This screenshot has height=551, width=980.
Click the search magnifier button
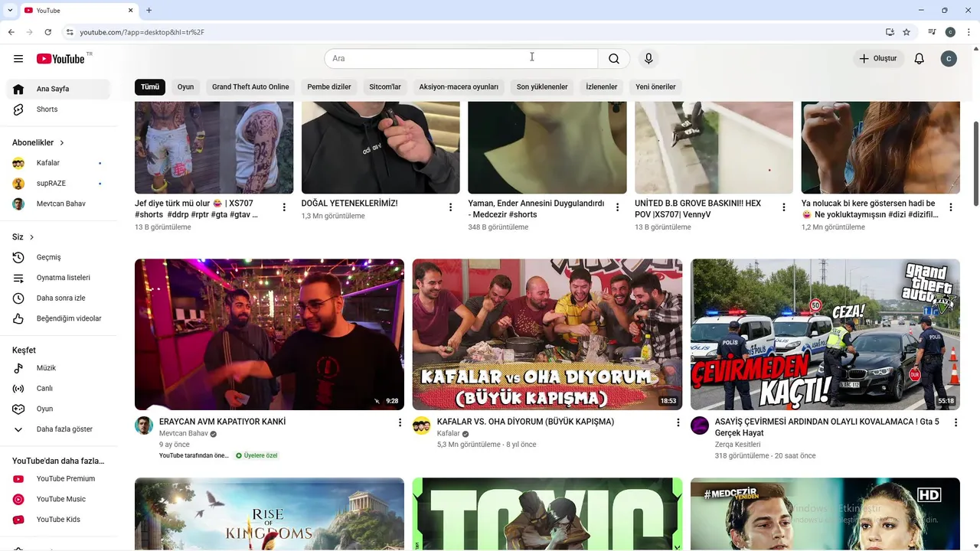point(614,59)
